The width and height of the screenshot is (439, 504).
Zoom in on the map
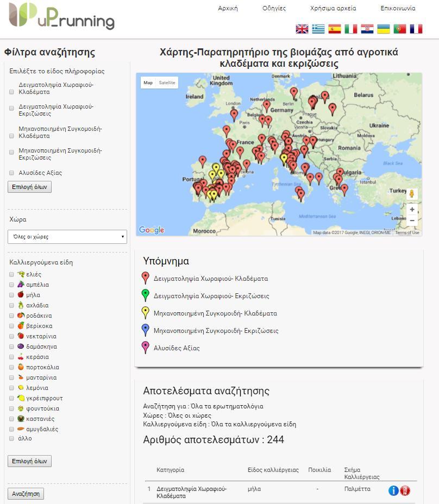[412, 209]
